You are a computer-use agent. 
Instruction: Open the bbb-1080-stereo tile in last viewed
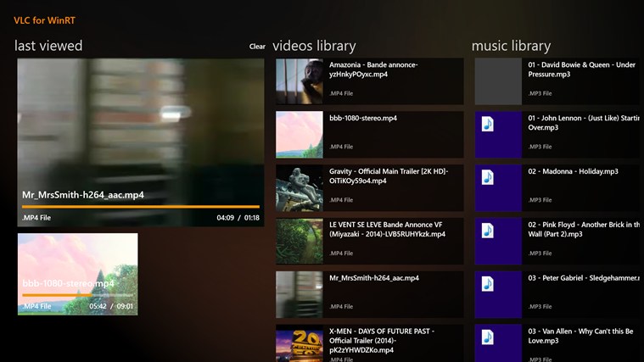[x=77, y=274]
